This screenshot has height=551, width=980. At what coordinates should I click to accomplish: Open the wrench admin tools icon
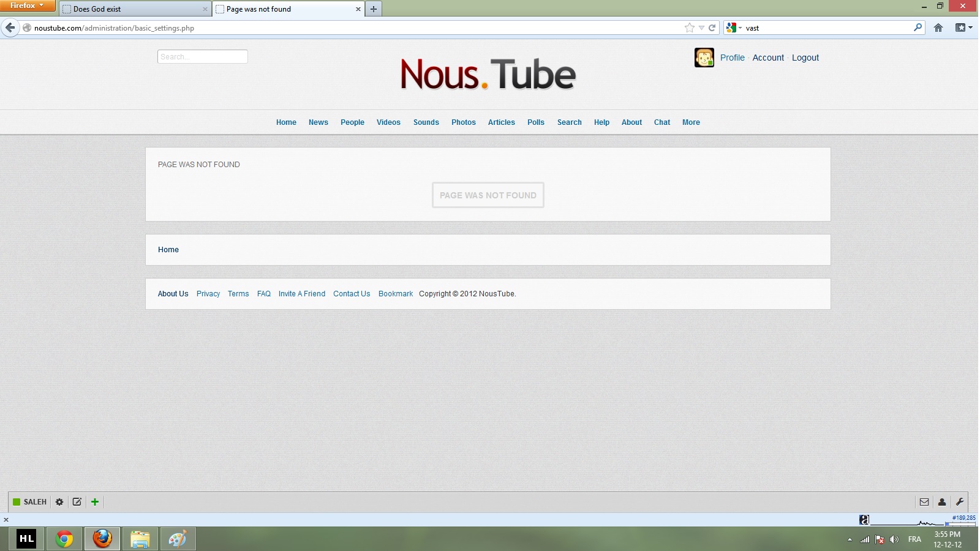click(x=960, y=502)
